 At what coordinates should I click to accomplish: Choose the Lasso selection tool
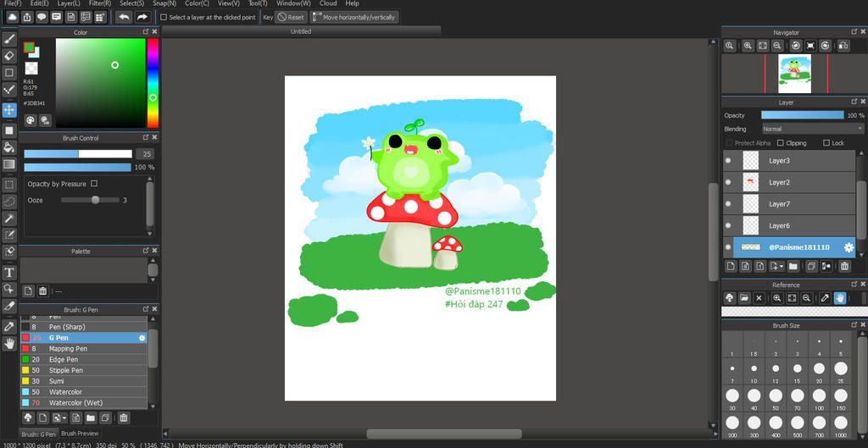(8, 202)
